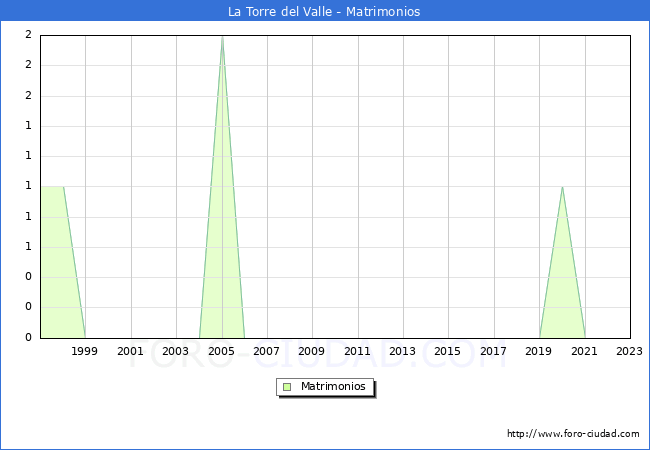
Task: Select the 1999 x-axis year label
Action: coord(85,351)
